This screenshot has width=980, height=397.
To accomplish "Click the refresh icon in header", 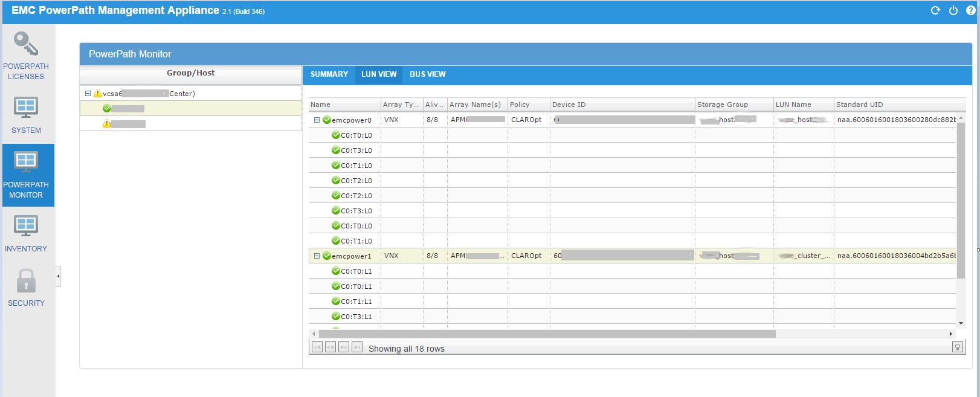I will click(935, 11).
